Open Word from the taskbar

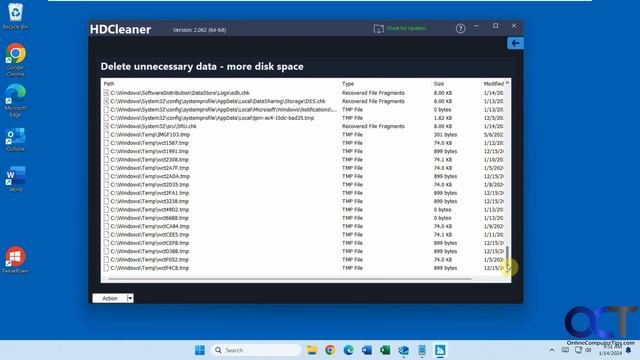tap(367, 350)
